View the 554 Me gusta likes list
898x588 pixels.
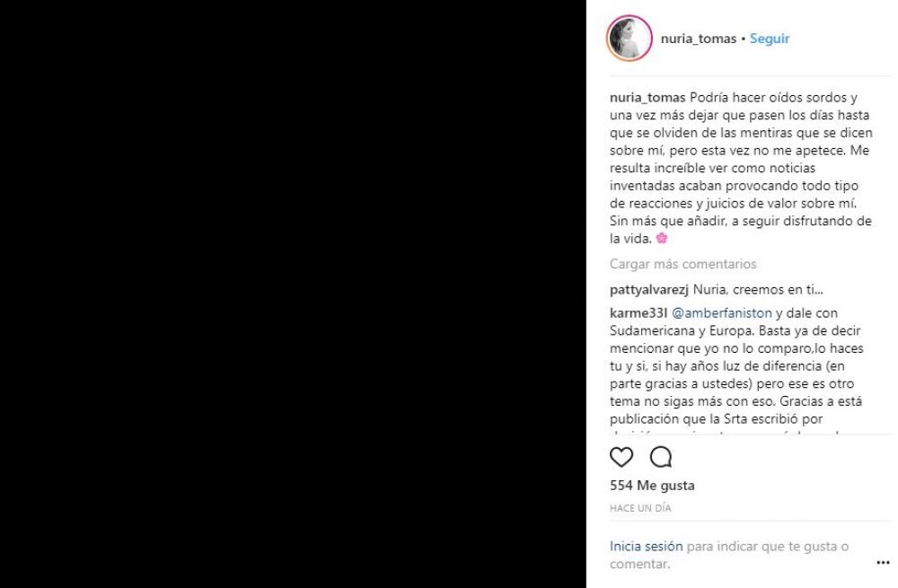(x=652, y=486)
